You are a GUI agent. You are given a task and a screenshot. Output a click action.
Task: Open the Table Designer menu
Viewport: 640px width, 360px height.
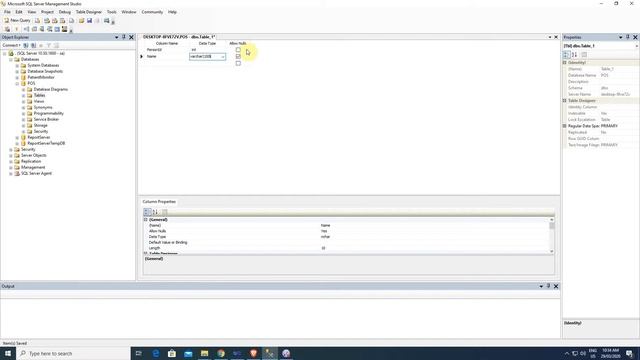89,12
